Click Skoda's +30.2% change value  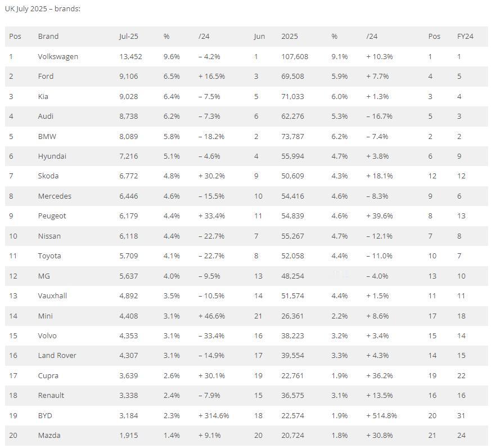tap(211, 176)
